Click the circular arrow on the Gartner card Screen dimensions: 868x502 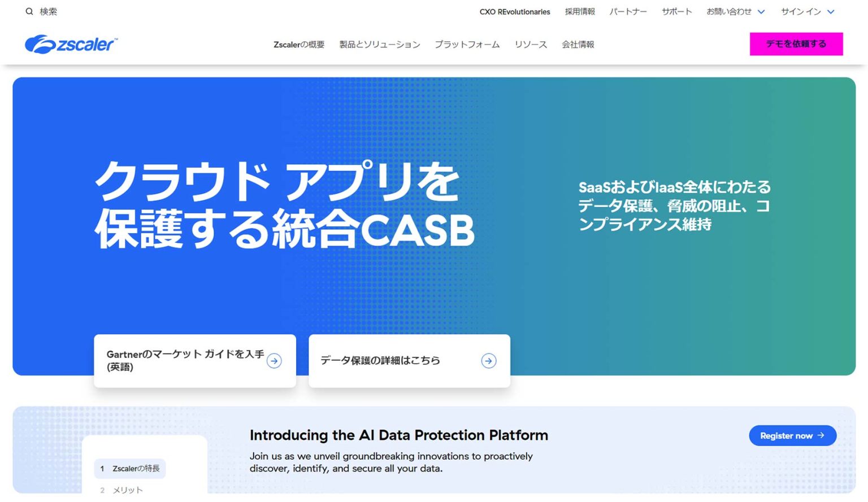275,361
